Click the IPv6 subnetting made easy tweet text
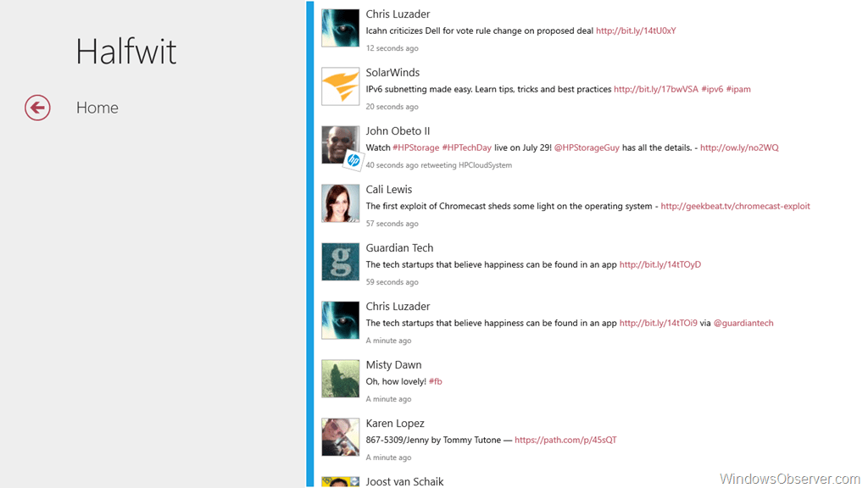The width and height of the screenshot is (868, 488). (x=488, y=89)
